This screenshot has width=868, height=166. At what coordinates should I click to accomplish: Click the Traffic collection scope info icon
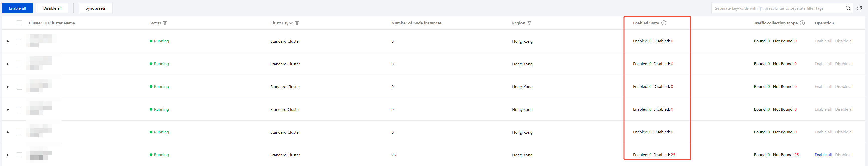(802, 23)
